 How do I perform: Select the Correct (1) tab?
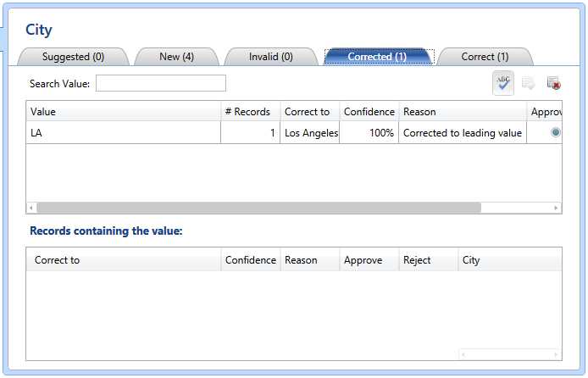pyautogui.click(x=485, y=57)
